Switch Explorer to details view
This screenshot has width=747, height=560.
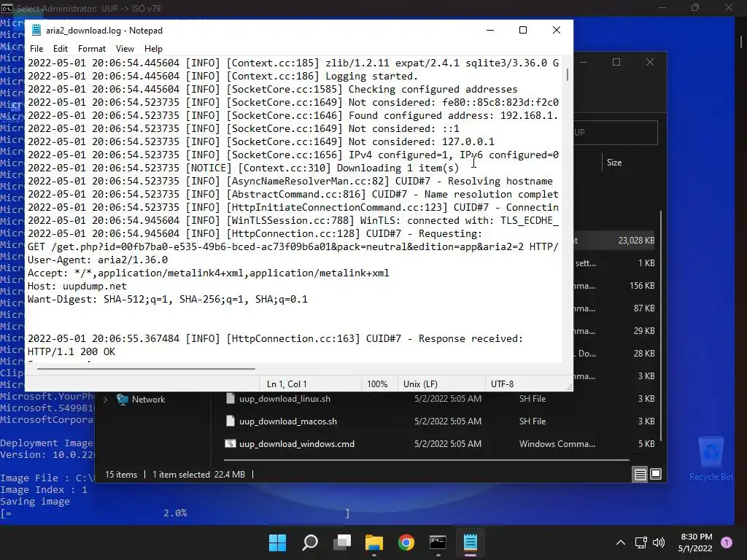pos(640,474)
